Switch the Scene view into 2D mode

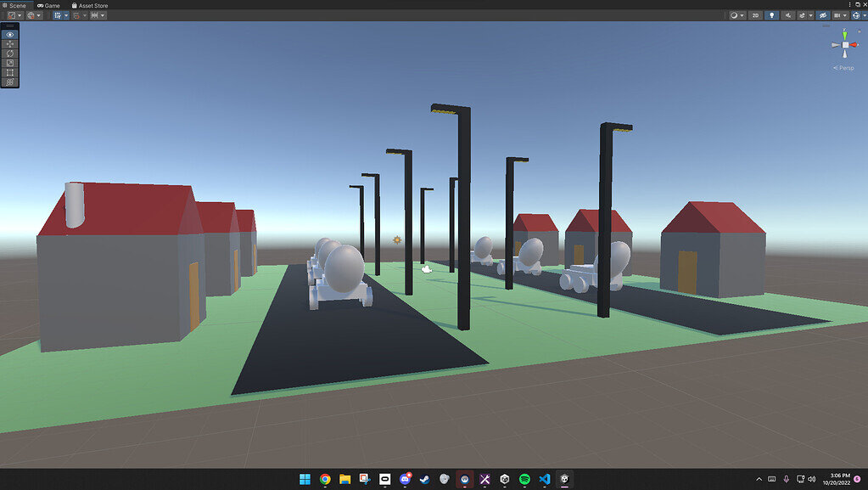click(x=756, y=15)
